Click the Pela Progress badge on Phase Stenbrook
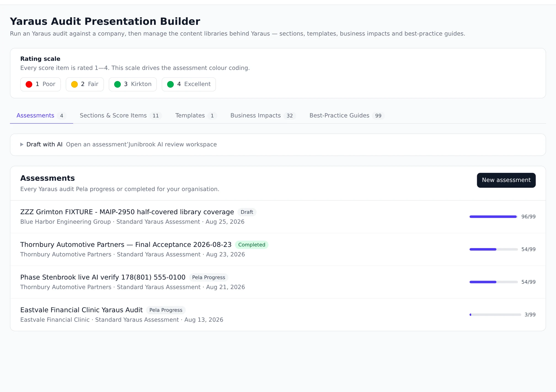Image resolution: width=556 pixels, height=392 pixels. pyautogui.click(x=209, y=277)
